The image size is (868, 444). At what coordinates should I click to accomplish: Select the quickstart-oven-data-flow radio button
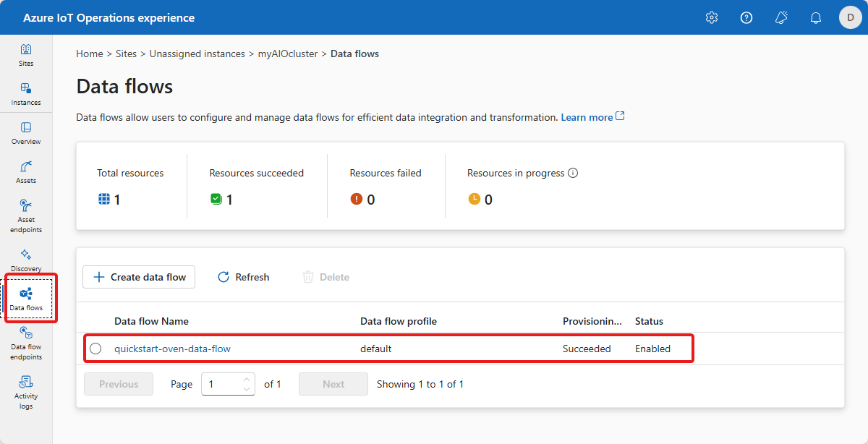pos(95,349)
